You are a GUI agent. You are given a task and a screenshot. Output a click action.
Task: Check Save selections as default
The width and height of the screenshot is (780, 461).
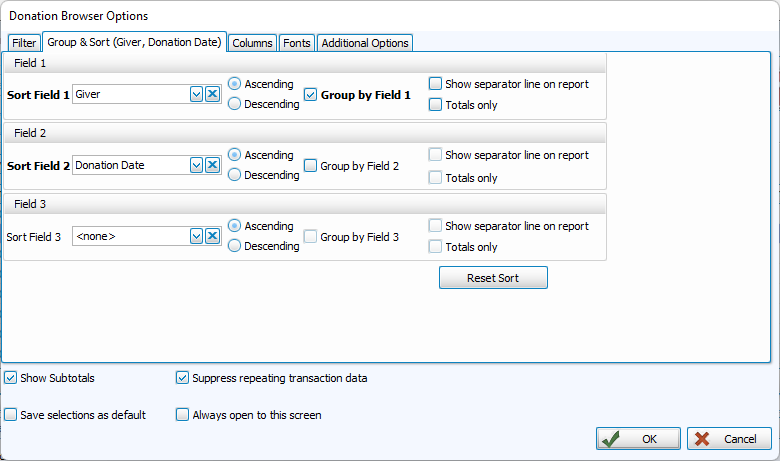(x=10, y=414)
